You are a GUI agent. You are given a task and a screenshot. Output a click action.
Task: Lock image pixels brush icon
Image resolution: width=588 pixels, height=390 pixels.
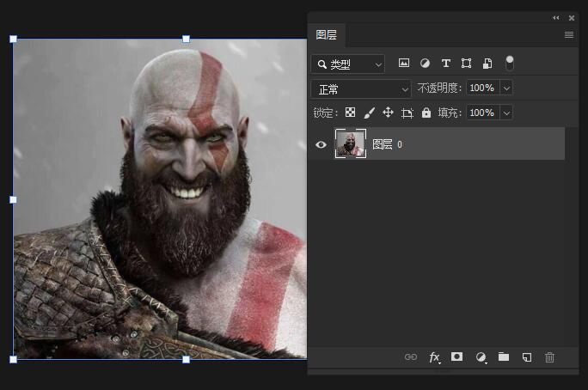coord(370,113)
